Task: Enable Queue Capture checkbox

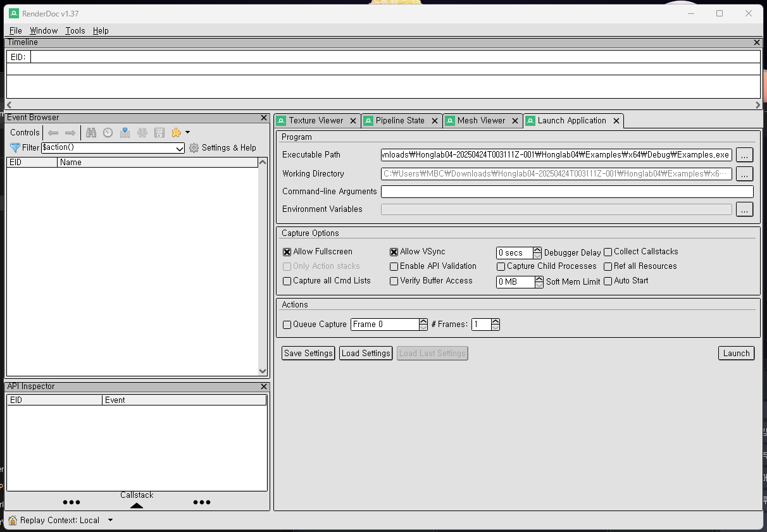Action: (287, 325)
